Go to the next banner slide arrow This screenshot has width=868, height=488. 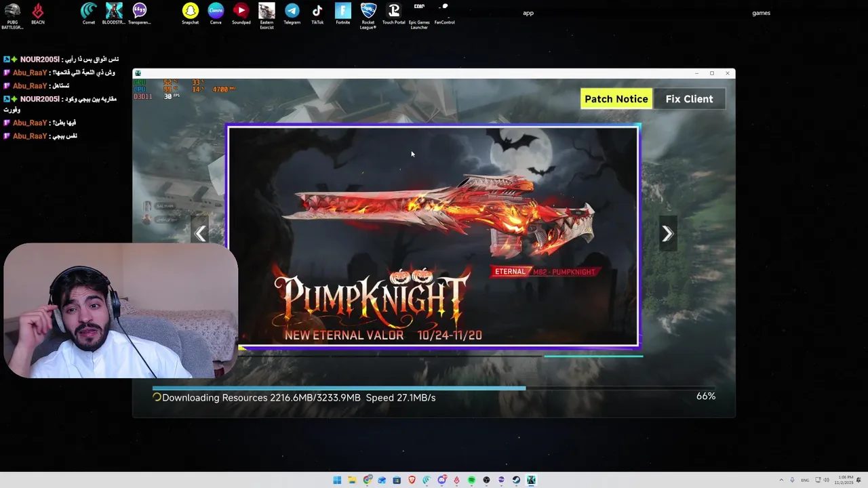pyautogui.click(x=667, y=234)
